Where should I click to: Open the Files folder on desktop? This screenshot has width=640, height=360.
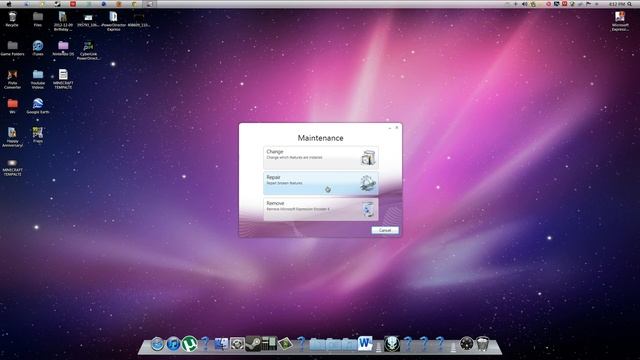[x=38, y=19]
